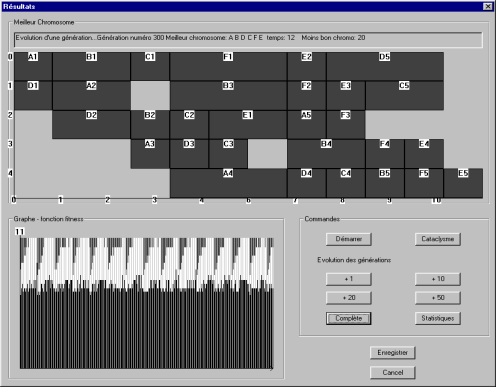Advance evolution by +20 generations

348,298
